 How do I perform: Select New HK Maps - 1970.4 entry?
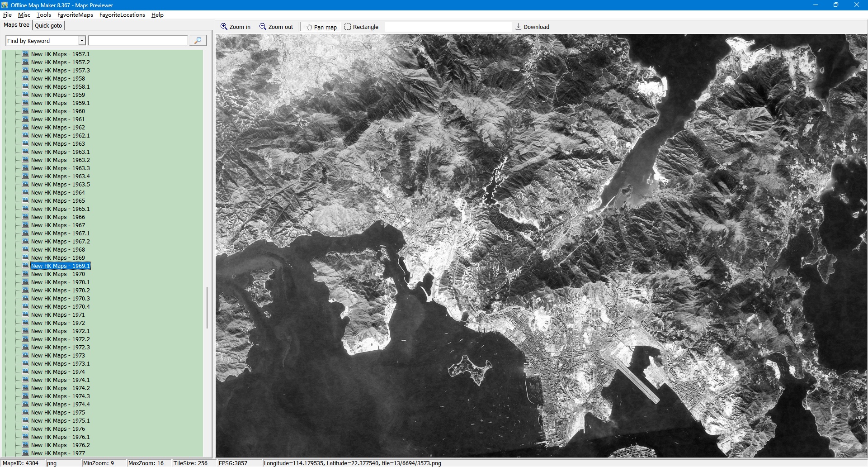pyautogui.click(x=60, y=306)
